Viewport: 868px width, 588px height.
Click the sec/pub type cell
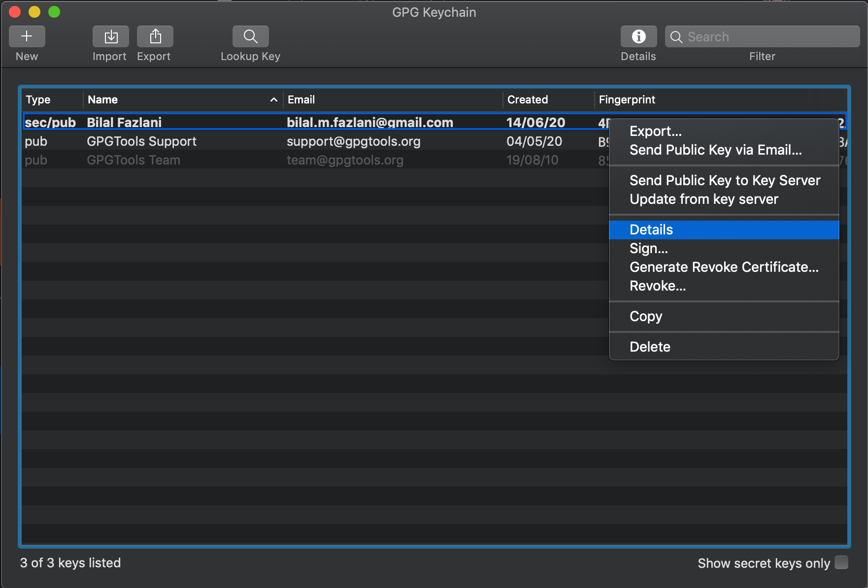pos(50,122)
